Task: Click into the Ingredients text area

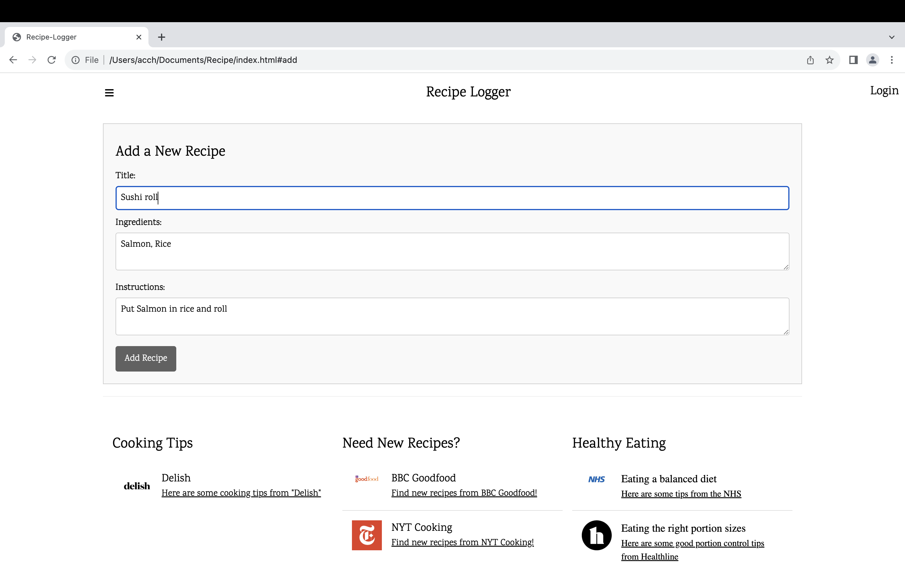Action: pos(452,251)
